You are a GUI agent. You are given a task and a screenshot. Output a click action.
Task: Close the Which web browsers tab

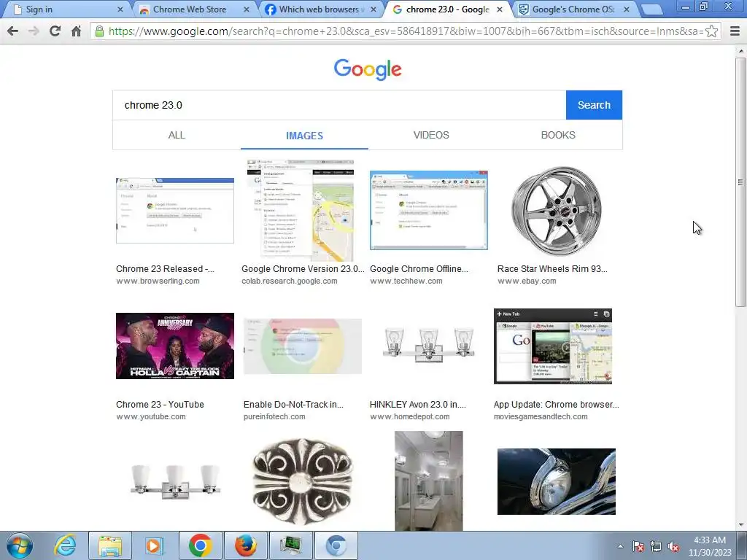373,9
